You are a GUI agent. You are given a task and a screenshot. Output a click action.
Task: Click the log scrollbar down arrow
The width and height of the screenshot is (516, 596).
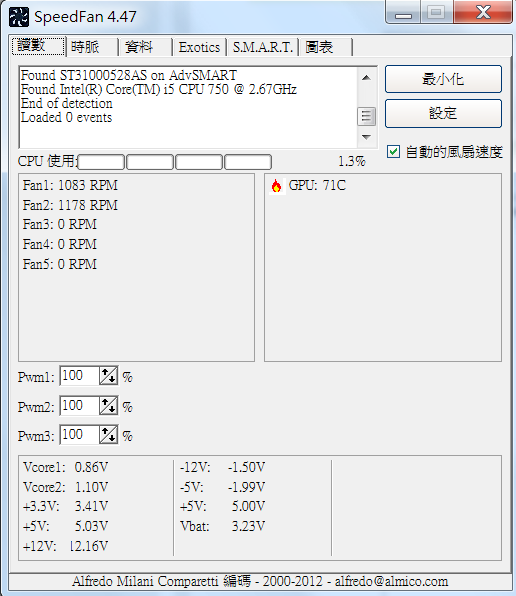coord(366,137)
